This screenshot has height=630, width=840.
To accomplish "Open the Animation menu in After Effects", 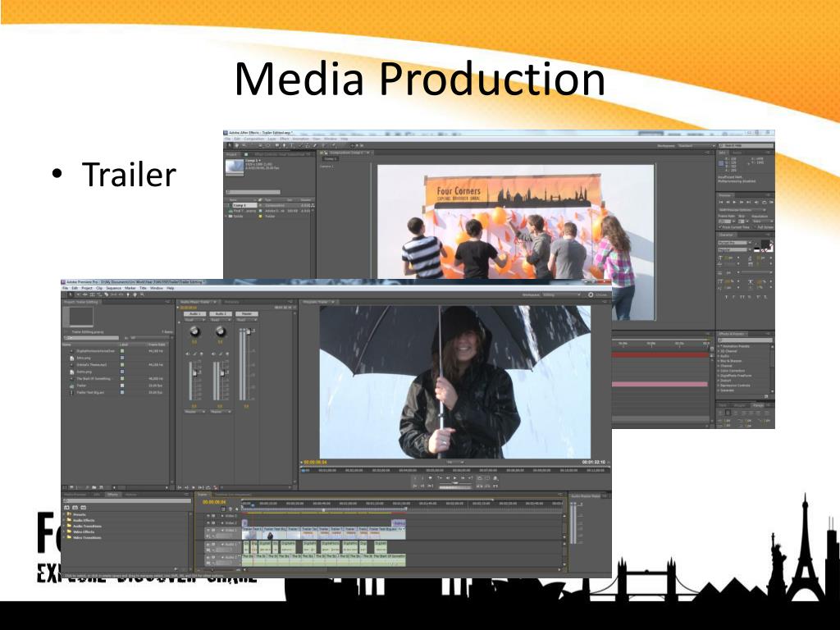I will point(300,139).
